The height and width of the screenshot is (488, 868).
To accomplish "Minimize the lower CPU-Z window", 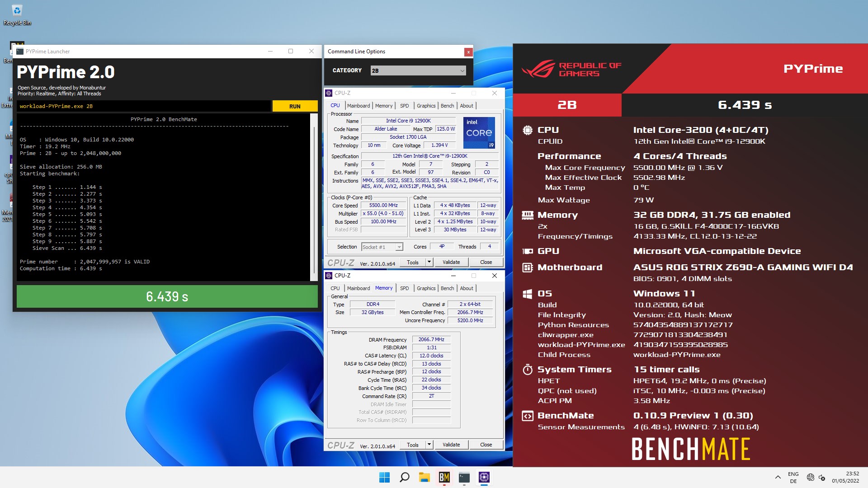I will pos(453,276).
